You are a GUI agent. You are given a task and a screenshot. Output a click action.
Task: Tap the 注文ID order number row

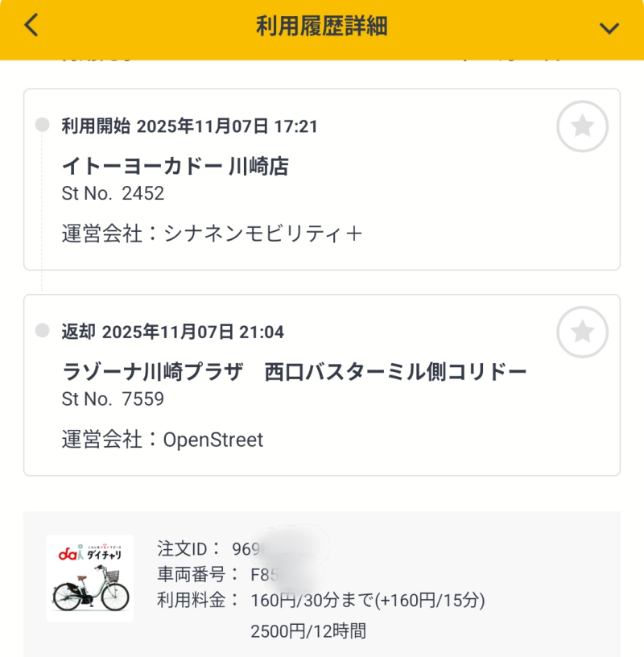217,549
